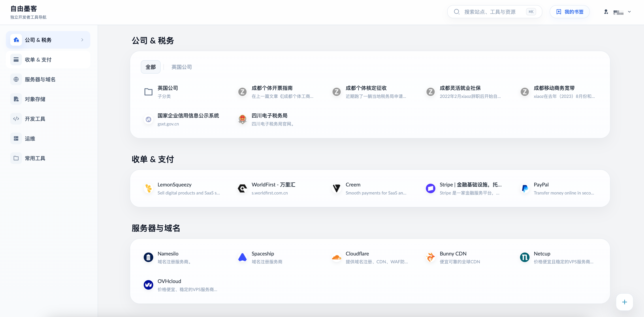Click the WorldFirst - 万里汇 title
Viewport: 644px width, 317px height.
[274, 185]
